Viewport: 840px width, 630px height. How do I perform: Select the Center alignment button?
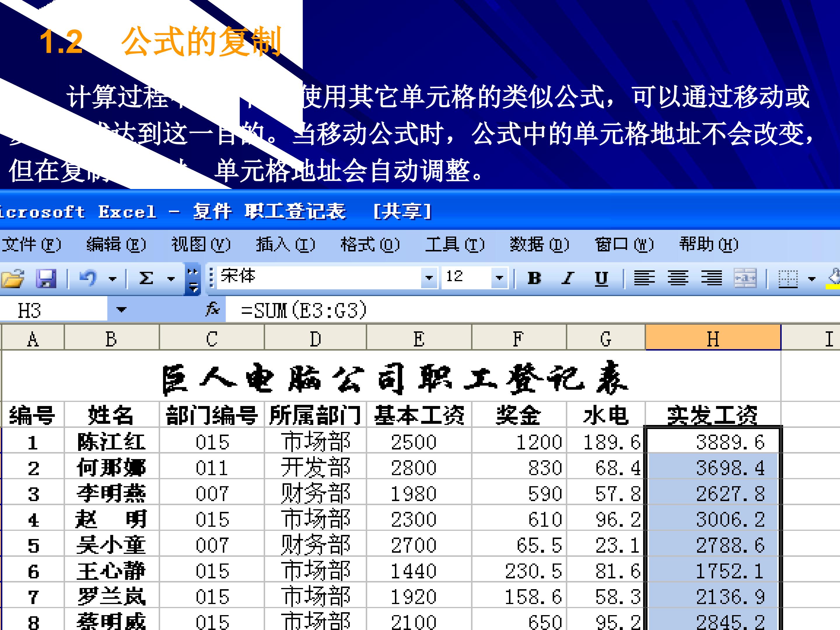[678, 278]
